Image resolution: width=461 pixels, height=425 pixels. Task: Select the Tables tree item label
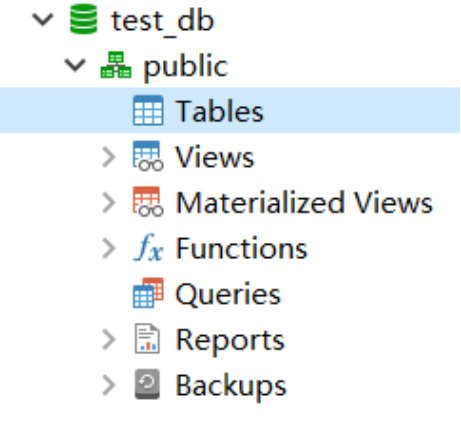click(220, 111)
